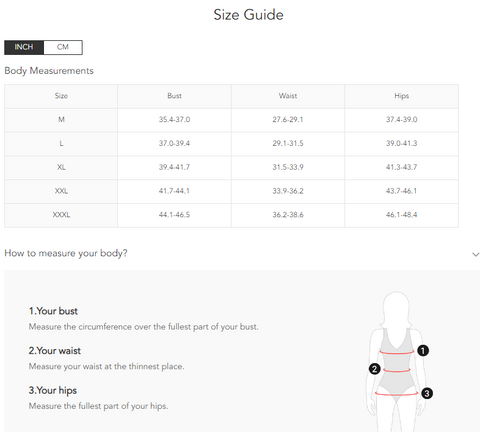Click the XXL hips value 43.7-46.1
The image size is (480, 432).
401,191
